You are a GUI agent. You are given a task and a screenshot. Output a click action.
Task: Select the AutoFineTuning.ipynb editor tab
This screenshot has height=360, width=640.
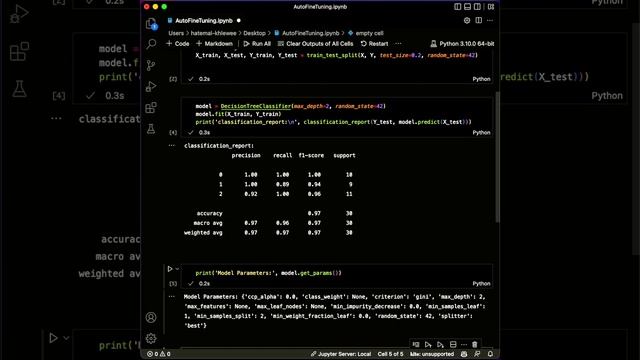[x=204, y=20]
